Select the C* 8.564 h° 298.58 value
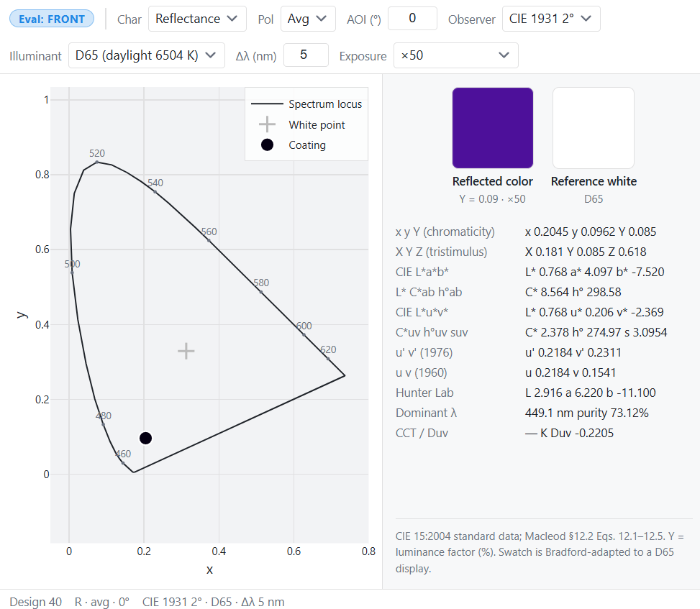The height and width of the screenshot is (609, 700). coord(573,292)
